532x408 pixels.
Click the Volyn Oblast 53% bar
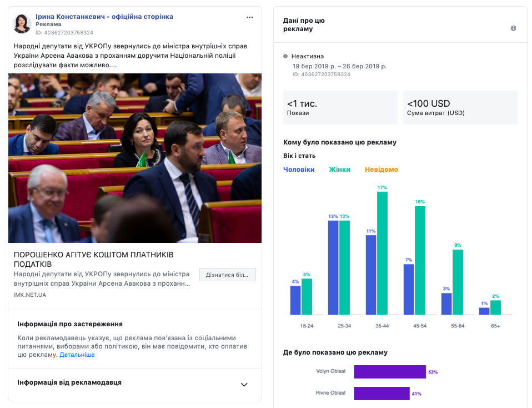pos(389,372)
